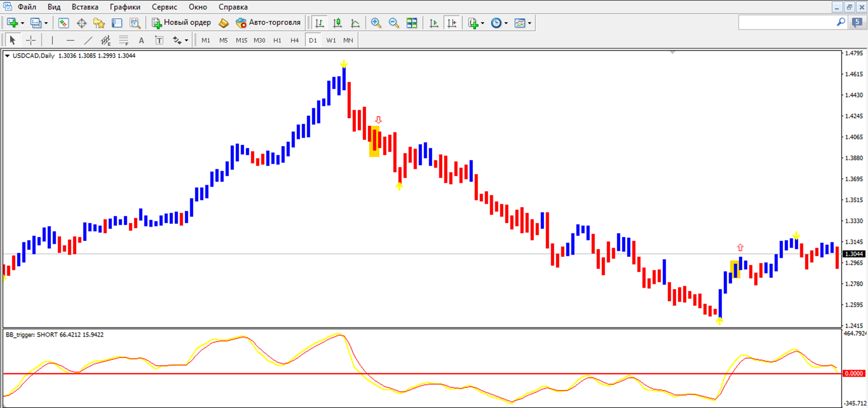Toggle the Авто-торговля button
The height and width of the screenshot is (408, 868).
pyautogui.click(x=268, y=23)
